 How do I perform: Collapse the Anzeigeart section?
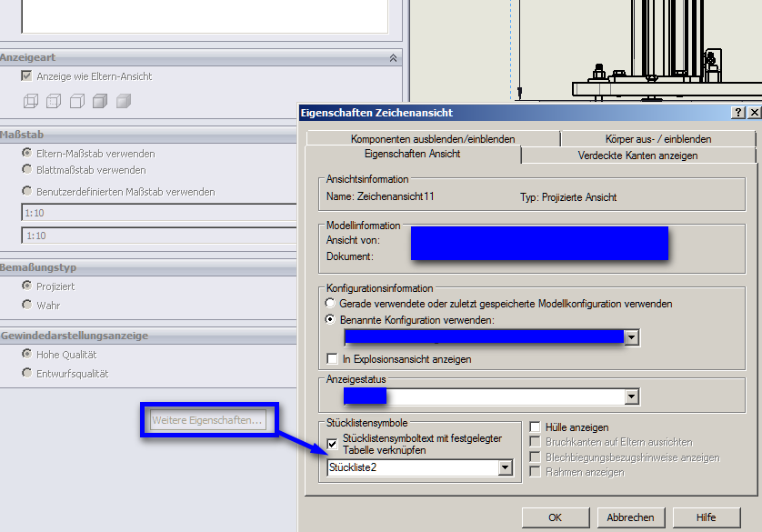[x=393, y=58]
